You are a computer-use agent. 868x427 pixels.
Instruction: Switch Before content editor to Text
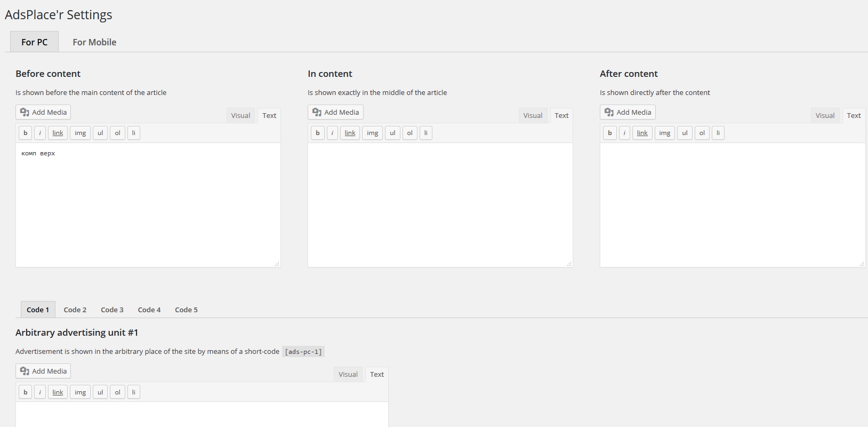click(269, 115)
